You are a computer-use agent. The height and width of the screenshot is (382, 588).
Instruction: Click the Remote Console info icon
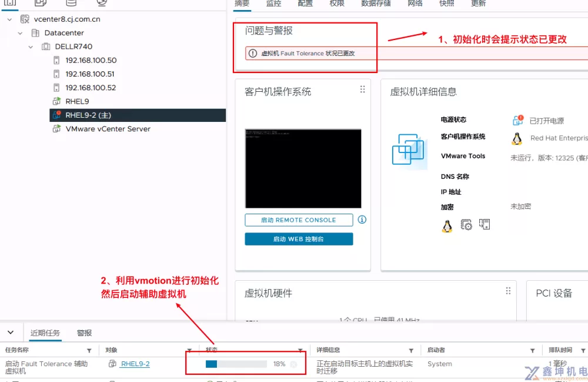(362, 220)
